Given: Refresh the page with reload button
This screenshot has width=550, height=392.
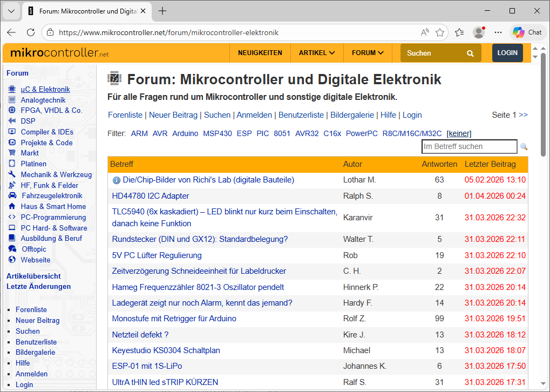Looking at the screenshot, I should (31, 32).
